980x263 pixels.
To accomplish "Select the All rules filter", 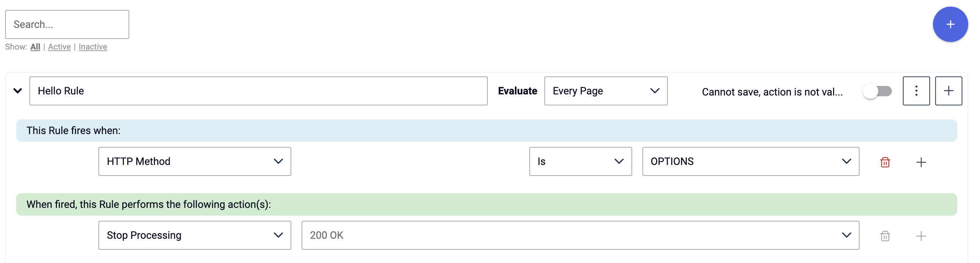I will coord(35,46).
